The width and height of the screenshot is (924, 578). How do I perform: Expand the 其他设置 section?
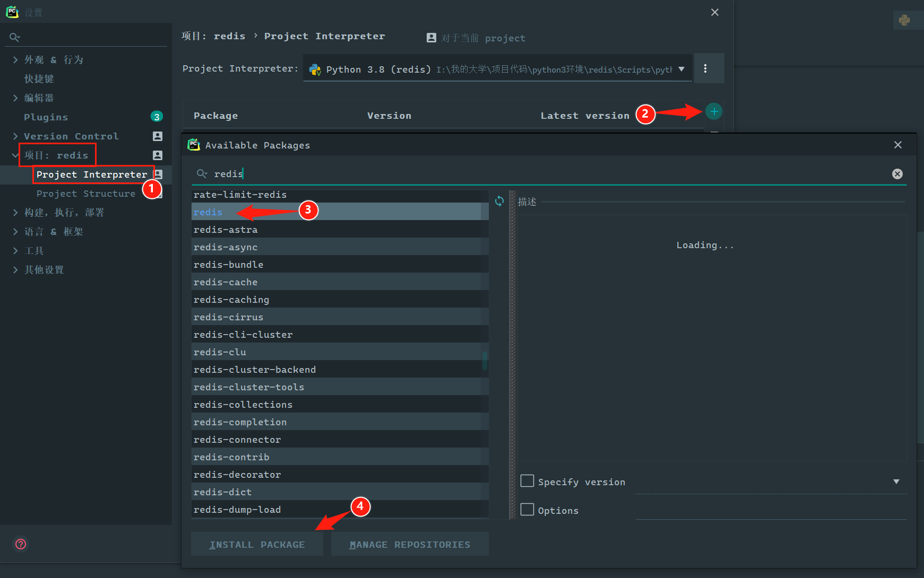pyautogui.click(x=15, y=270)
